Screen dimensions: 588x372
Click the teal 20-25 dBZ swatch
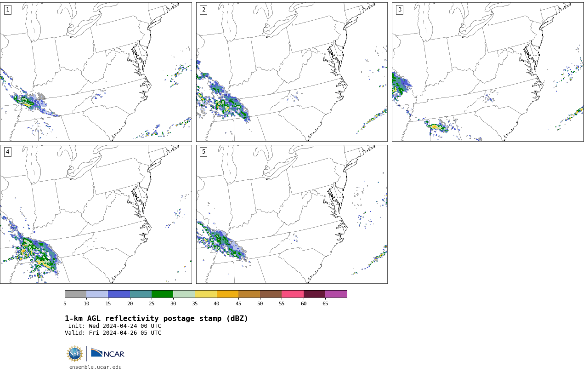tap(141, 294)
